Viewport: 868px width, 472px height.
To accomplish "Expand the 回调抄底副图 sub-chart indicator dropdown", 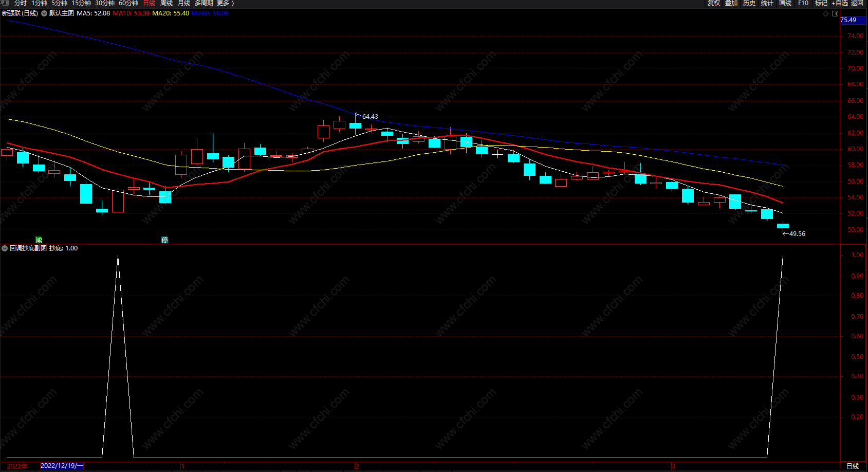I will click(5, 248).
